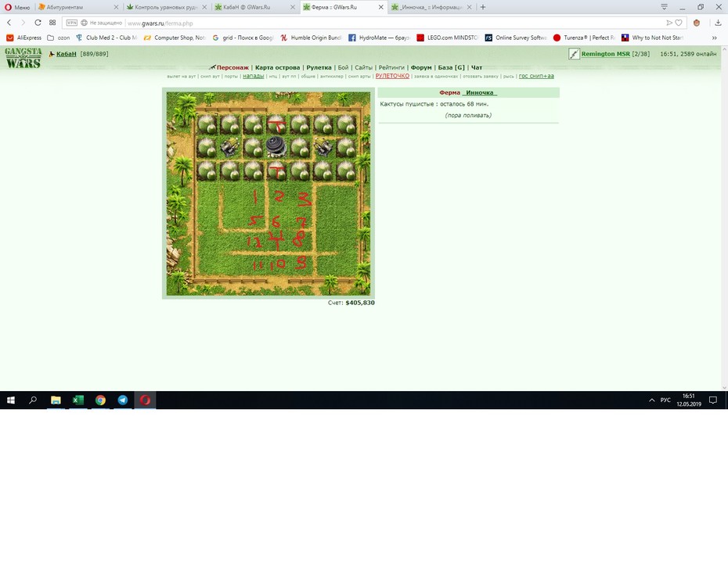The image size is (728, 578).
Task: Open the Форум menu item
Action: pos(421,67)
